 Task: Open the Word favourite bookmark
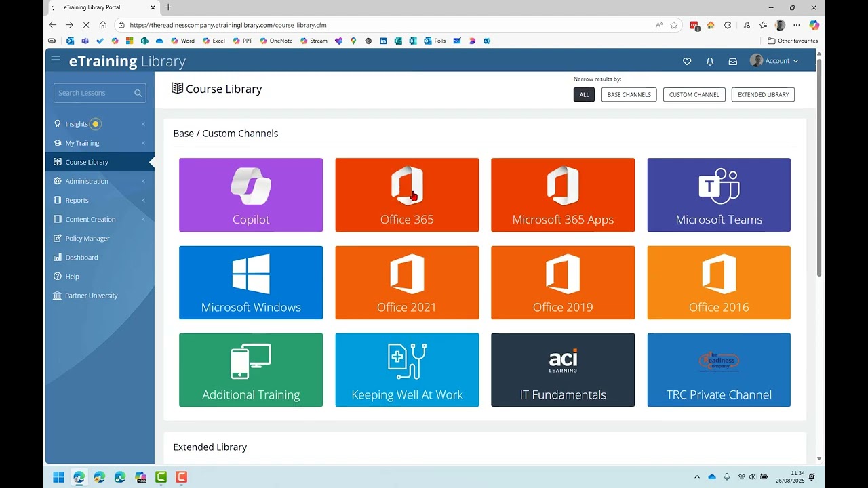(x=182, y=41)
